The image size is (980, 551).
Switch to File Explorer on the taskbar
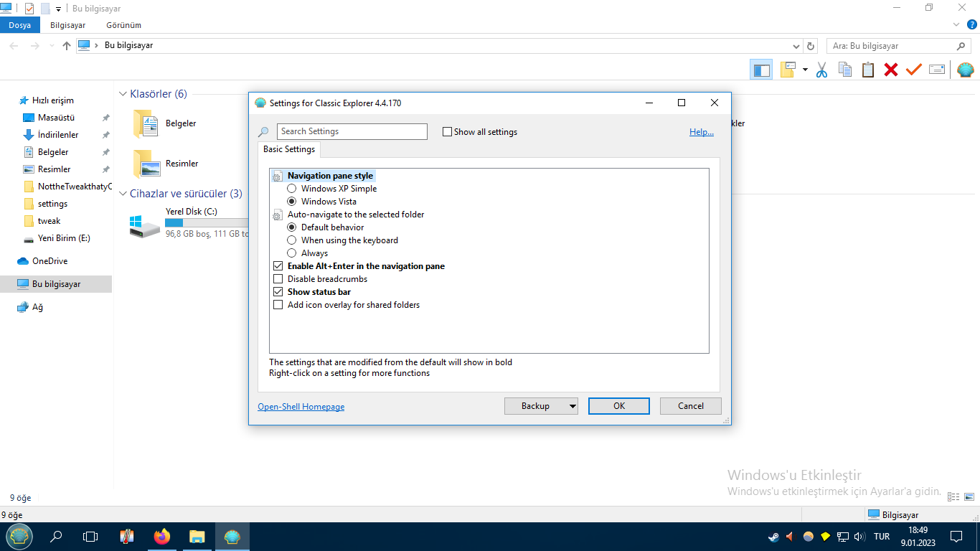(197, 536)
